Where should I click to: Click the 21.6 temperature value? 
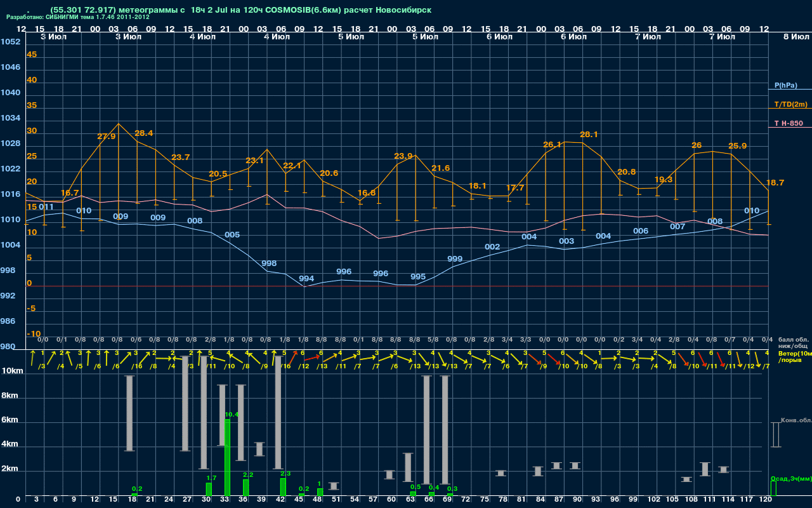point(440,168)
